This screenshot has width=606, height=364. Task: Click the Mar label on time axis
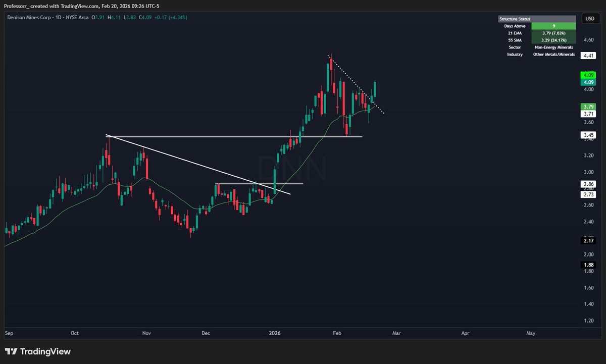[396, 333]
